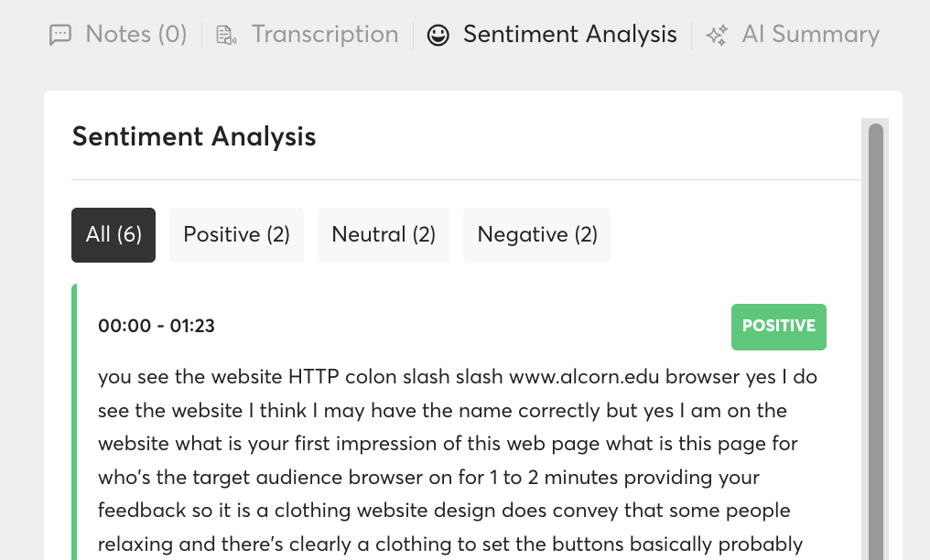Click the green sentiment bar beside the segment

pos(74,421)
